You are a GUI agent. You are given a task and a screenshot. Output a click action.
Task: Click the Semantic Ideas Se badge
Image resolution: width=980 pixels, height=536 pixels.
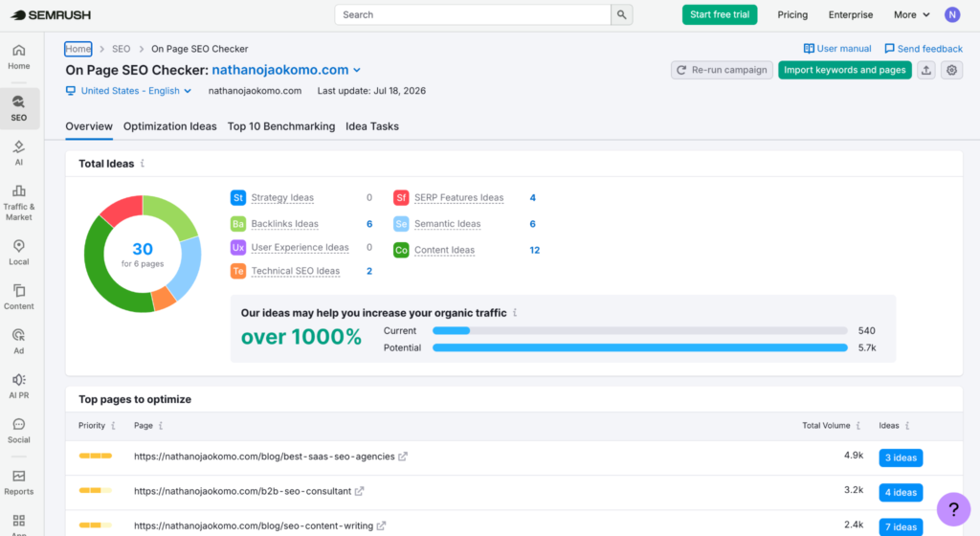(x=401, y=224)
